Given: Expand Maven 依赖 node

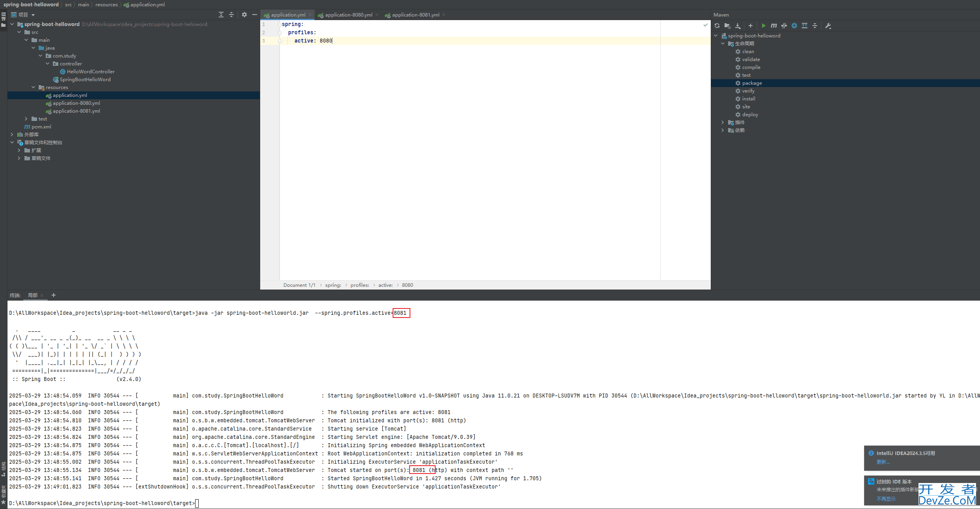Looking at the screenshot, I should [x=723, y=130].
